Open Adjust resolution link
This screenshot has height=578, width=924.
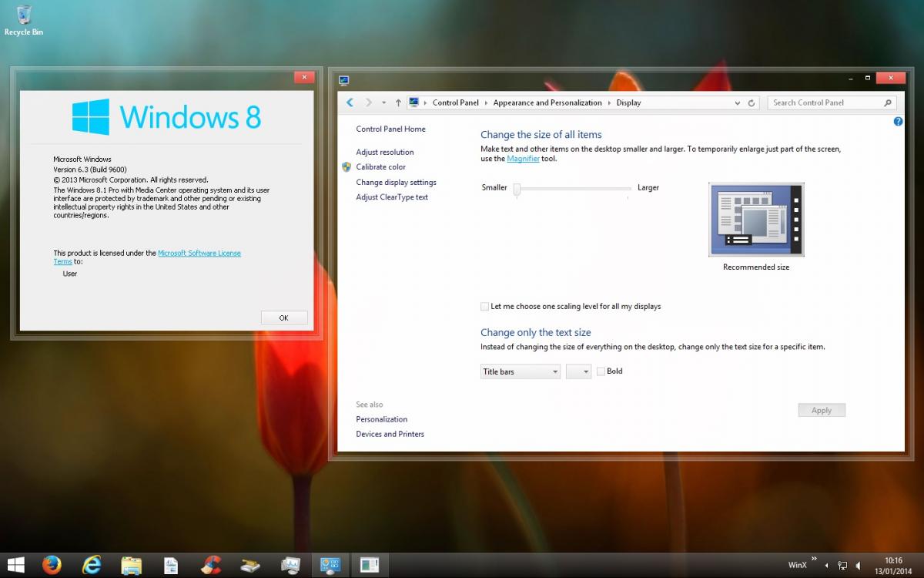pos(385,152)
